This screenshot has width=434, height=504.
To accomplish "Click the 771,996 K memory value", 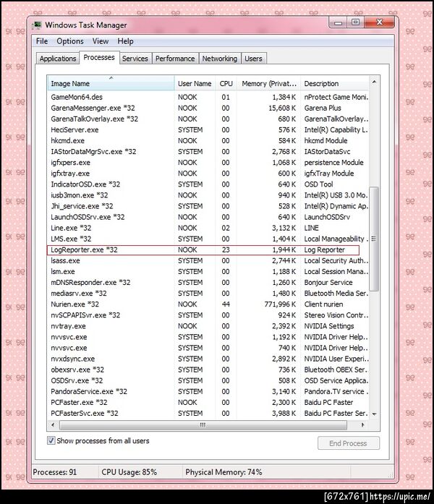I will tap(280, 304).
